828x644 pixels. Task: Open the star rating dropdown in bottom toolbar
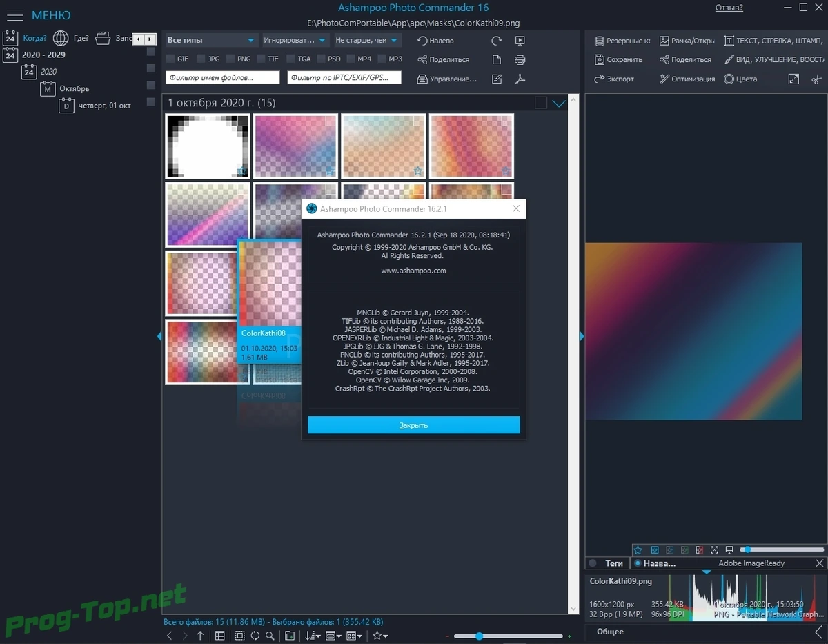(380, 636)
